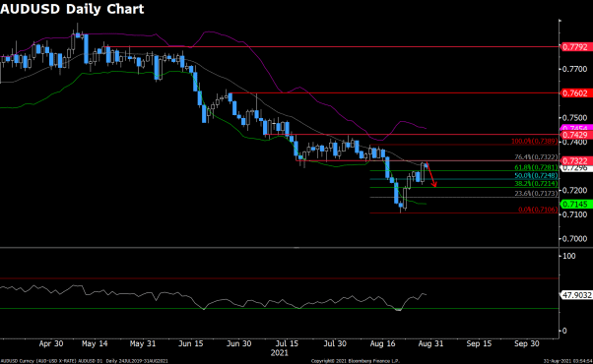
Task: Click the small arrow atop the price axis
Action: tap(560, 21)
